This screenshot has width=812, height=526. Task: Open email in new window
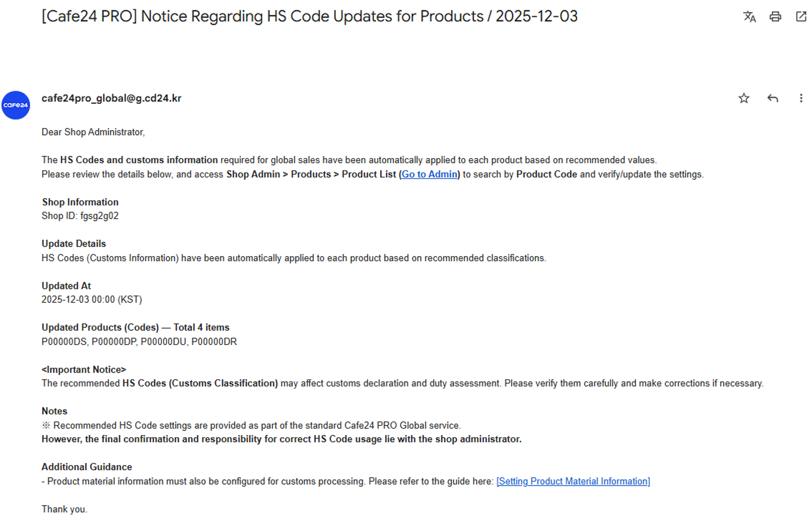coord(801,17)
